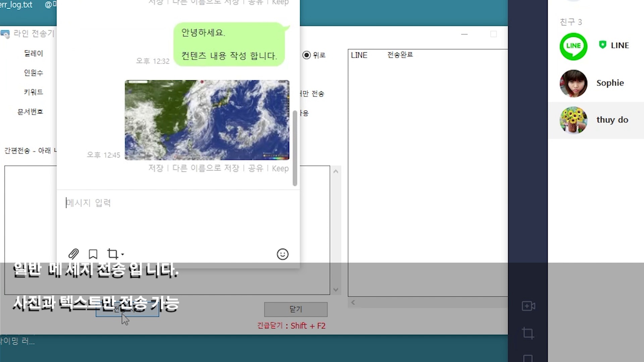The height and width of the screenshot is (362, 644).
Task: Click the paperclip attach file icon
Action: [x=73, y=254]
